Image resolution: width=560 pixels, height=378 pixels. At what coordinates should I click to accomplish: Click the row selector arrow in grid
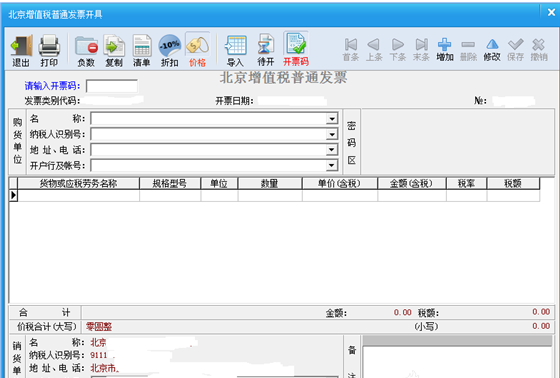(x=13, y=195)
